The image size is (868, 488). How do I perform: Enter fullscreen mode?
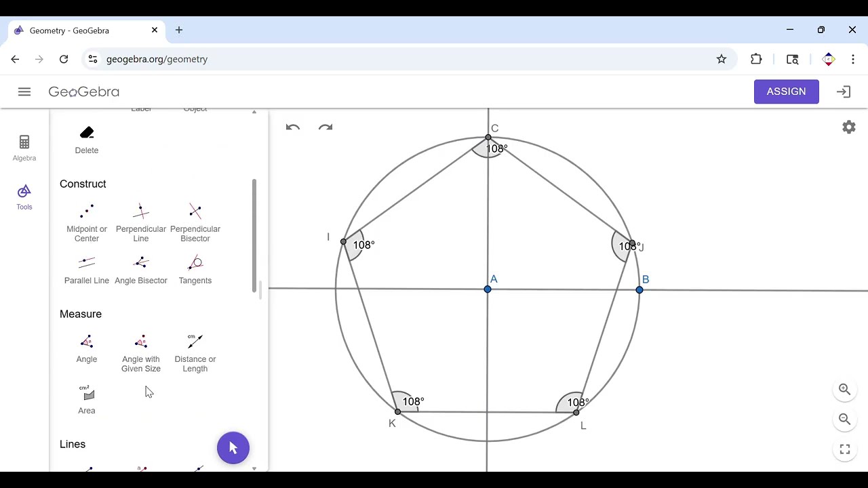tap(845, 449)
